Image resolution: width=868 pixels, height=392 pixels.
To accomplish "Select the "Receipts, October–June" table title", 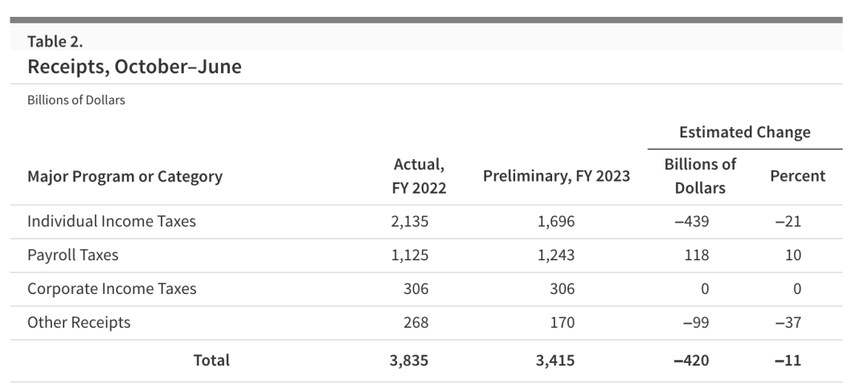I will click(134, 67).
